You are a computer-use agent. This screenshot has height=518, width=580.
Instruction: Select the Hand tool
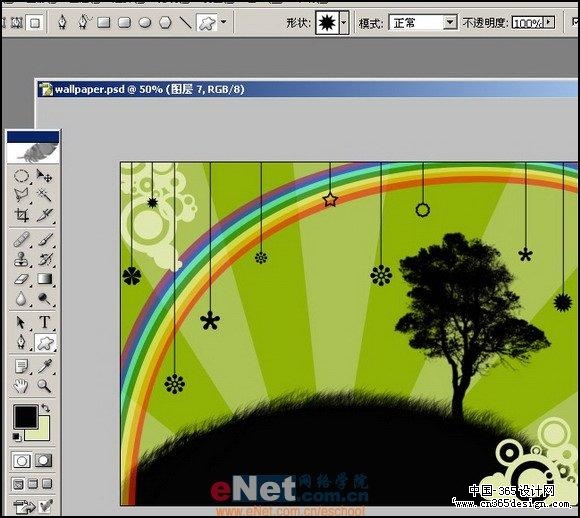tap(21, 386)
